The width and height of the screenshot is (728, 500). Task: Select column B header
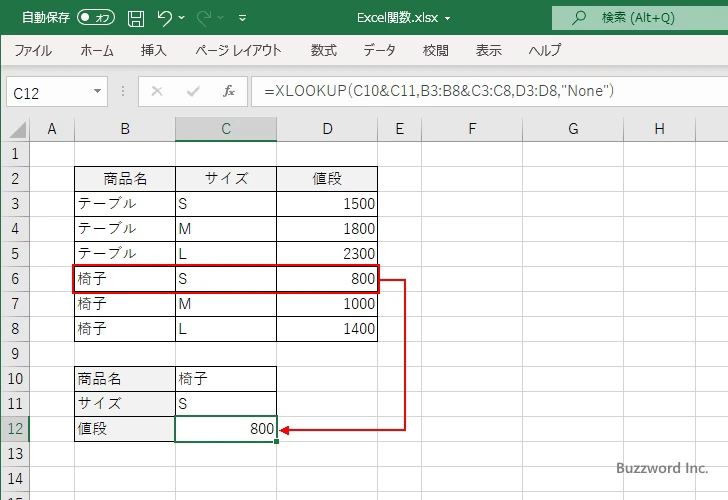tap(125, 129)
